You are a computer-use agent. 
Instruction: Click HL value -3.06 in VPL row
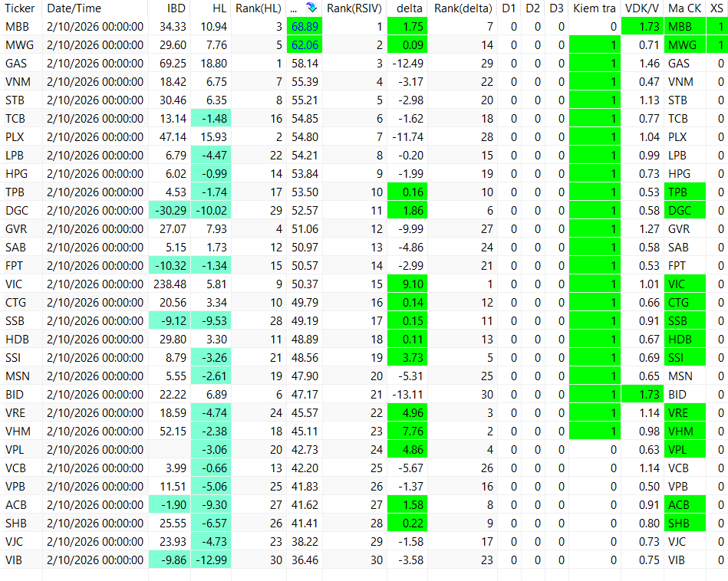pos(211,450)
